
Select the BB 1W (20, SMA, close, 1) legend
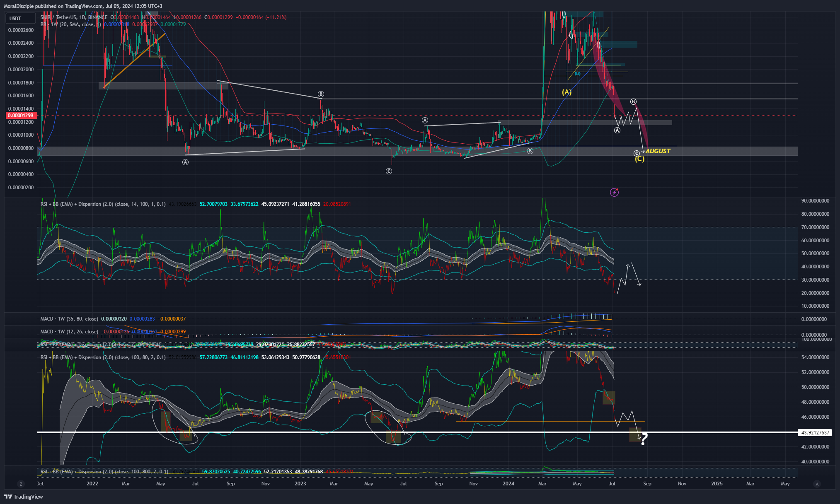click(70, 24)
